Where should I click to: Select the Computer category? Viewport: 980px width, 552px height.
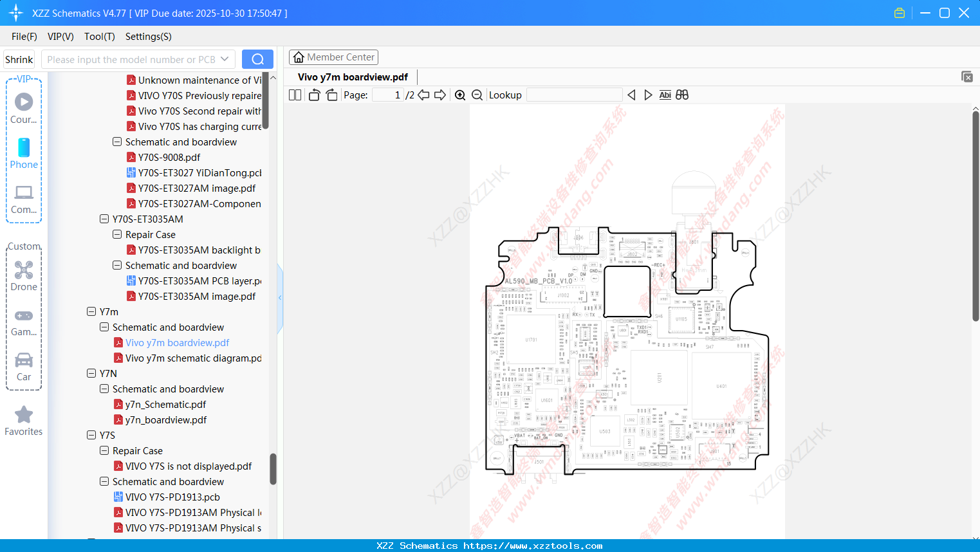click(24, 199)
